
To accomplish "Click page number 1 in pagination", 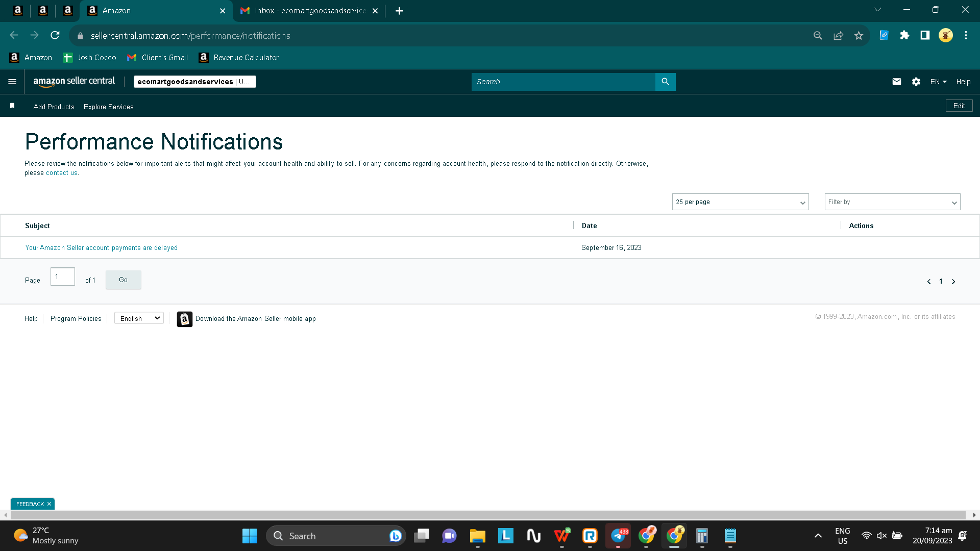I will [x=941, y=282].
